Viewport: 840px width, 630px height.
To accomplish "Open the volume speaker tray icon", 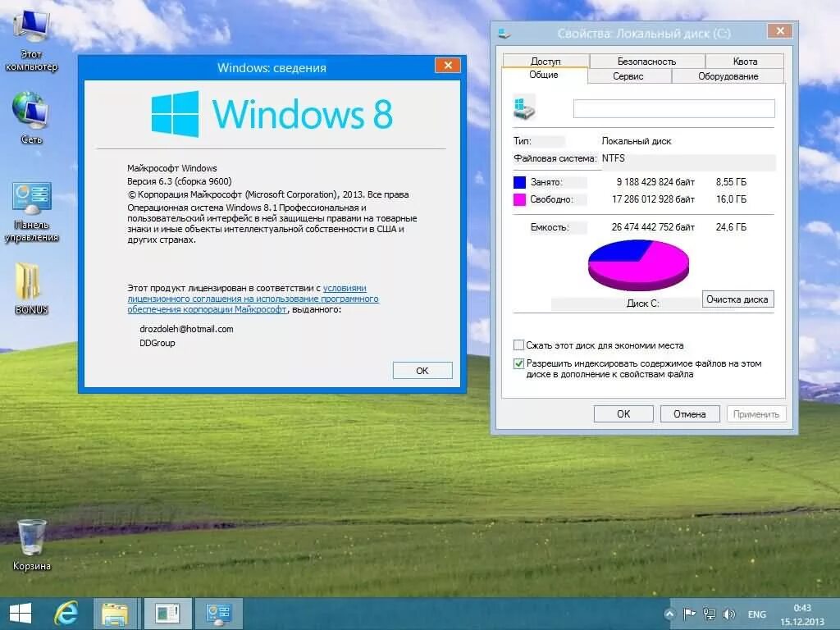I will click(729, 614).
